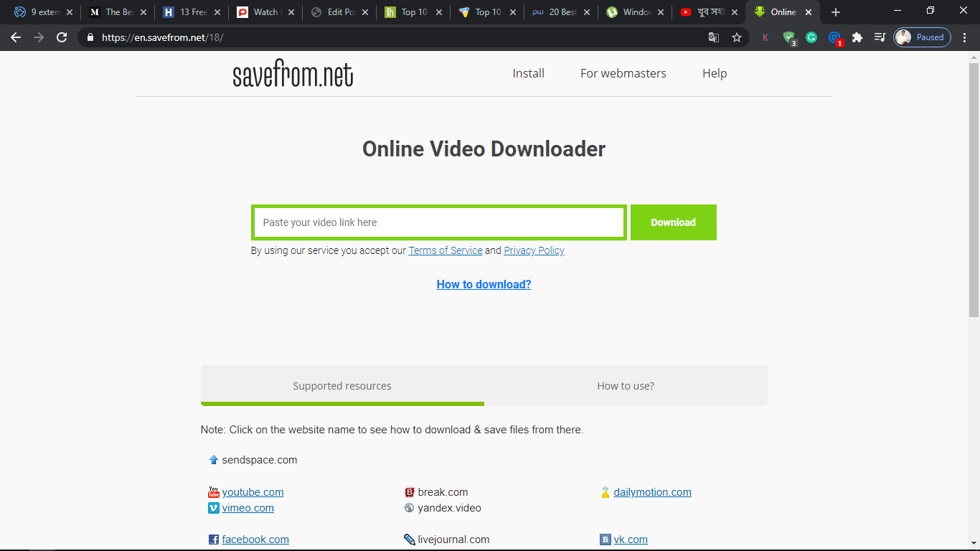Click the page vertical scrollbar thumb
Image resolution: width=980 pixels, height=551 pixels.
click(974, 190)
